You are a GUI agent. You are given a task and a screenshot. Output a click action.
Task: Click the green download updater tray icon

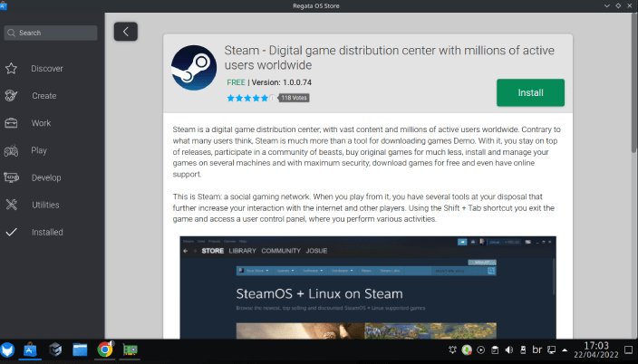(x=467, y=350)
